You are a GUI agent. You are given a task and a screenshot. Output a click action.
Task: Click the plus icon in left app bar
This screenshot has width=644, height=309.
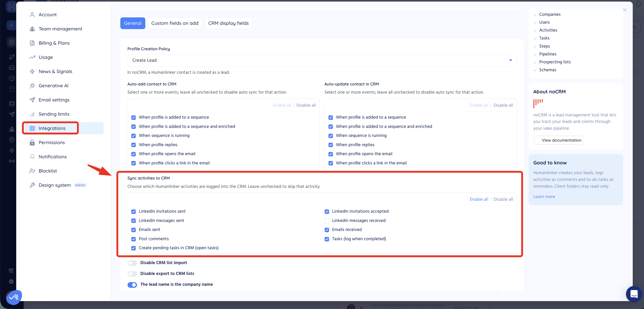[x=11, y=25]
